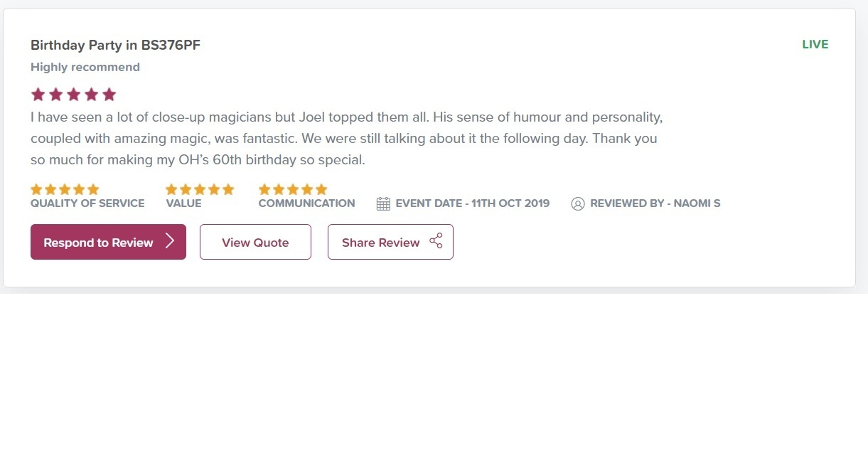Click the Communication label
Screen dimensions: 868x461
coord(306,203)
